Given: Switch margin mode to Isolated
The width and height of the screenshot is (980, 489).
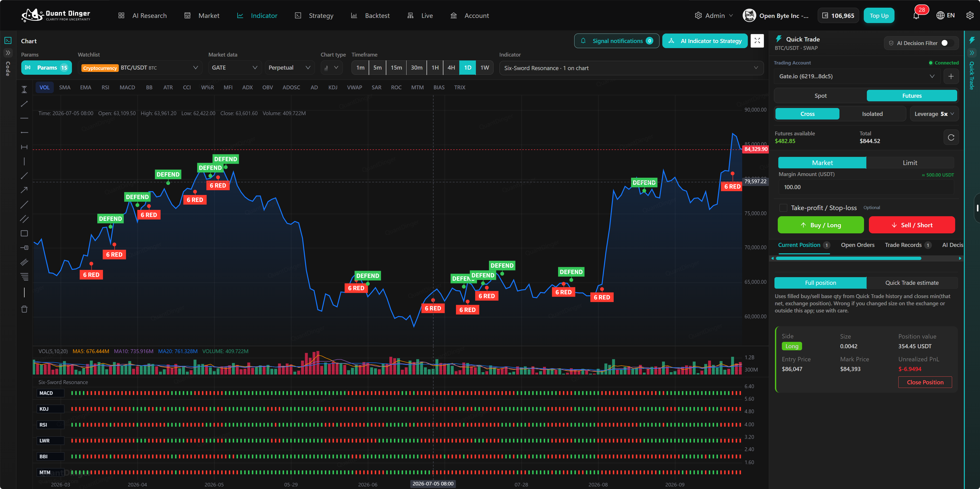Looking at the screenshot, I should tap(872, 114).
